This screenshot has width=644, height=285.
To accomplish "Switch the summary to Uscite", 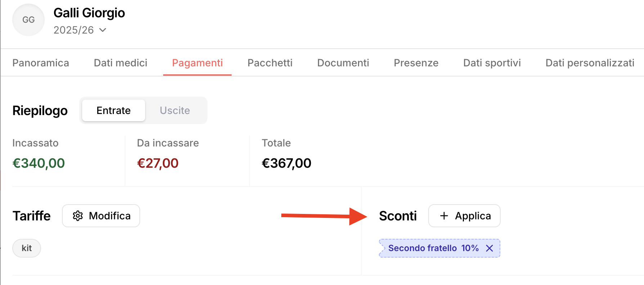I will 175,110.
